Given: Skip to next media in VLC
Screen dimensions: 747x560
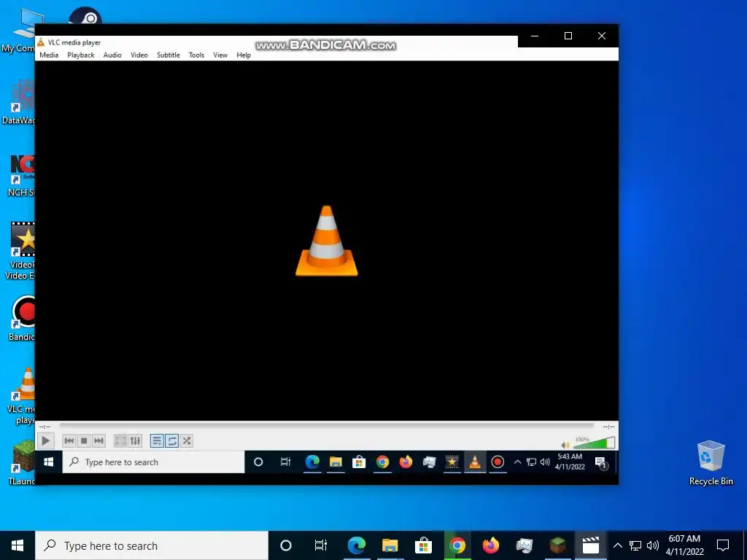Looking at the screenshot, I should [x=98, y=441].
